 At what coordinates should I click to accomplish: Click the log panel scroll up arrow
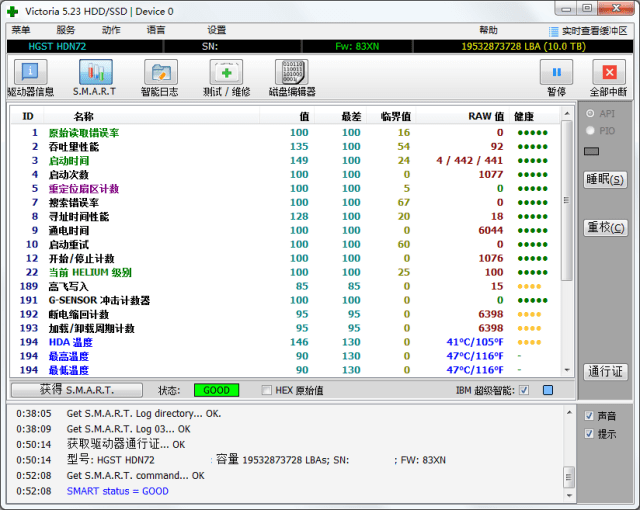coord(569,413)
